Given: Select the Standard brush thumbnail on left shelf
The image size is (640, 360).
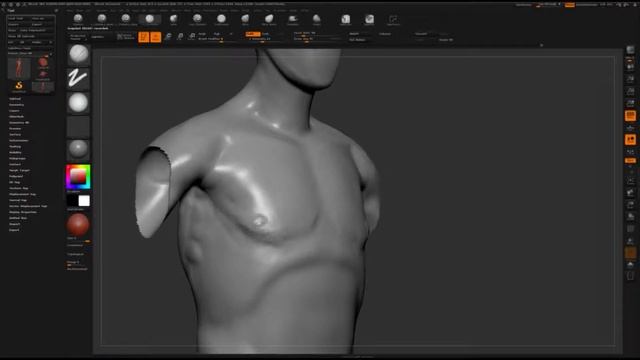Looking at the screenshot, I should [x=78, y=54].
